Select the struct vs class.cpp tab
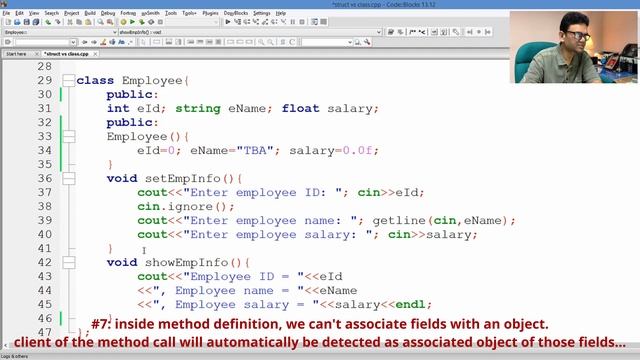 click(x=67, y=54)
